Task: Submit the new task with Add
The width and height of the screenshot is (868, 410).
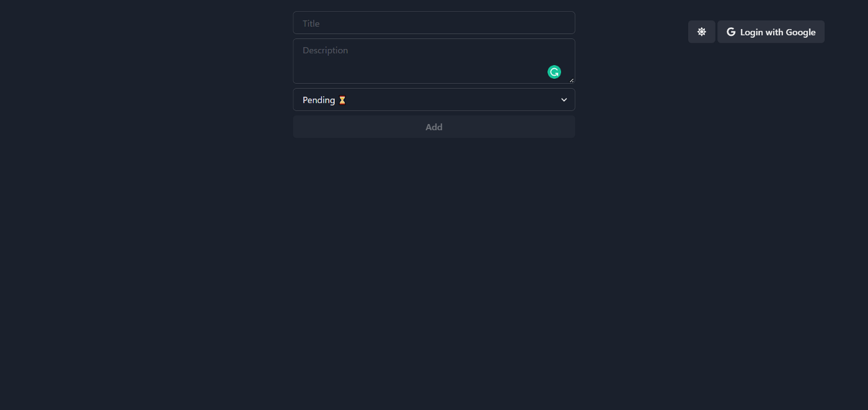Action: pyautogui.click(x=434, y=127)
